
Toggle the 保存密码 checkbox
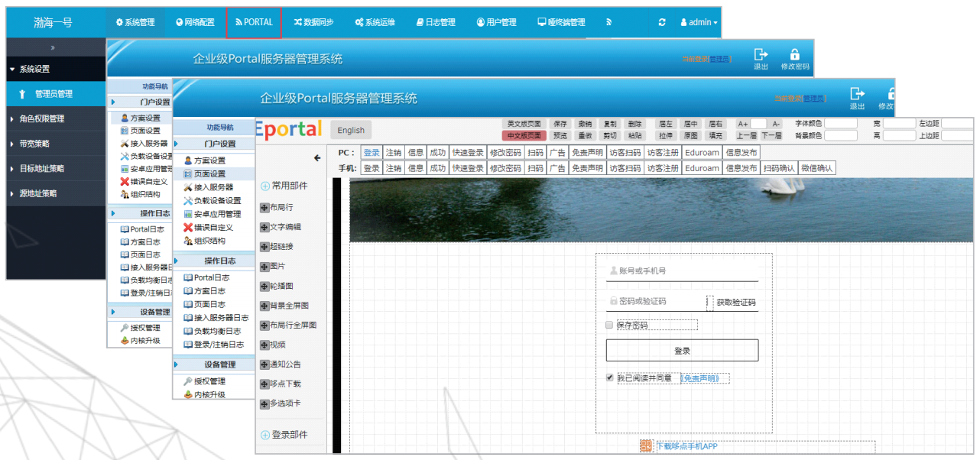click(609, 325)
